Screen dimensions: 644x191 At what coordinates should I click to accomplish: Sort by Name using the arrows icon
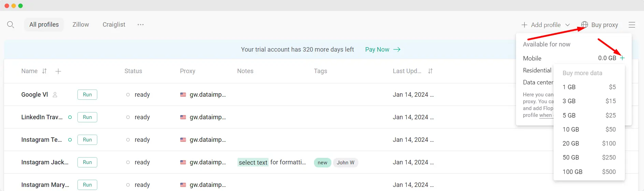44,71
